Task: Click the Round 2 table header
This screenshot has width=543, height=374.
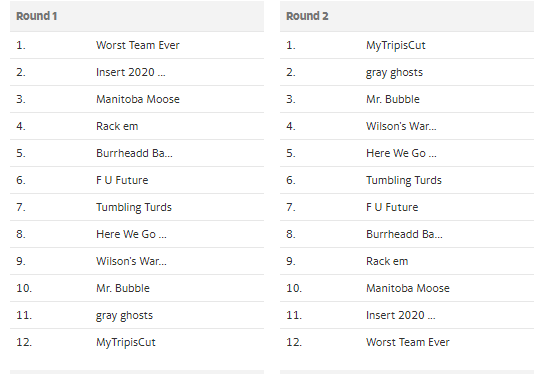Action: (407, 16)
